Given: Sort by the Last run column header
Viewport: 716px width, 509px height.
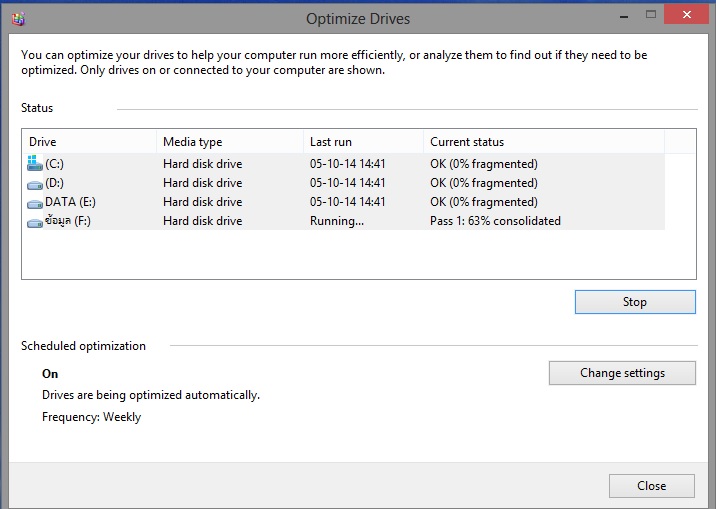Looking at the screenshot, I should click(x=363, y=142).
